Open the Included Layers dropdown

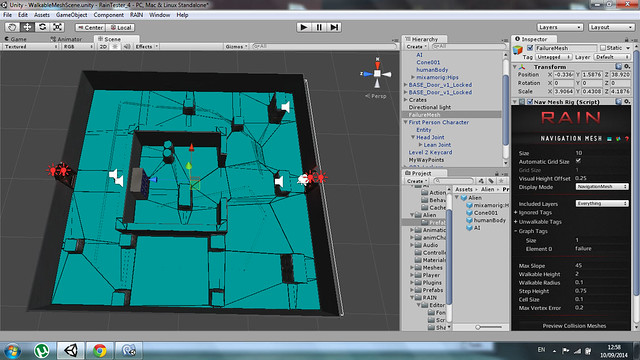[x=602, y=203]
